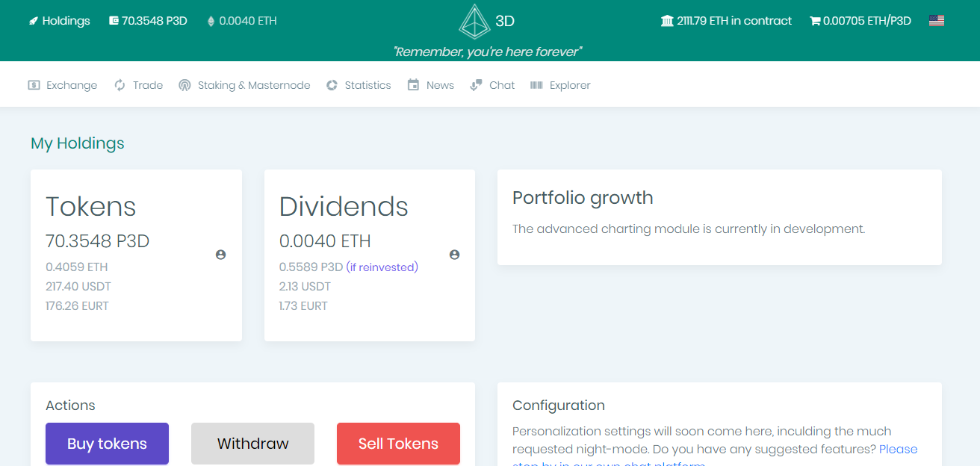
Task: Click the My Holdings heading
Action: coord(78,143)
